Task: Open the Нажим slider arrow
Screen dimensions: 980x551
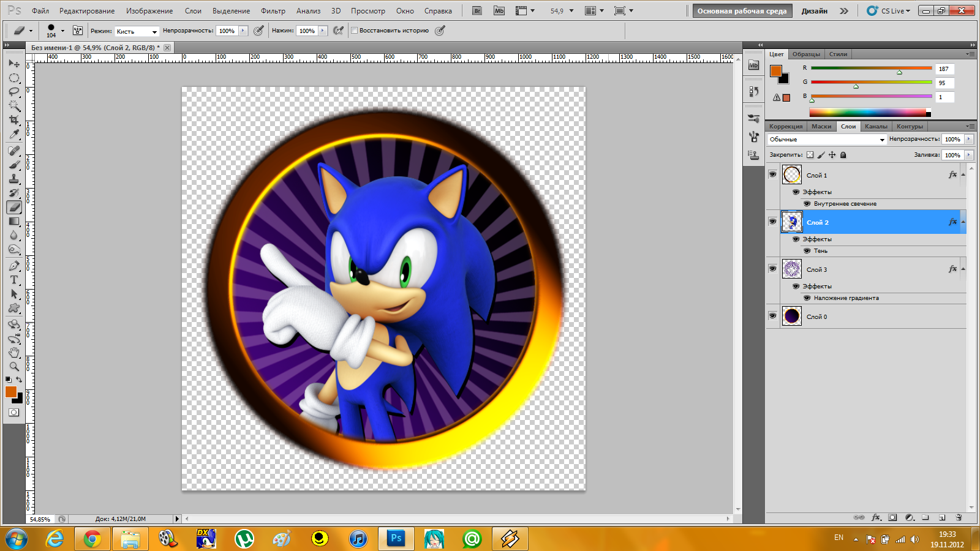Action: pyautogui.click(x=323, y=31)
